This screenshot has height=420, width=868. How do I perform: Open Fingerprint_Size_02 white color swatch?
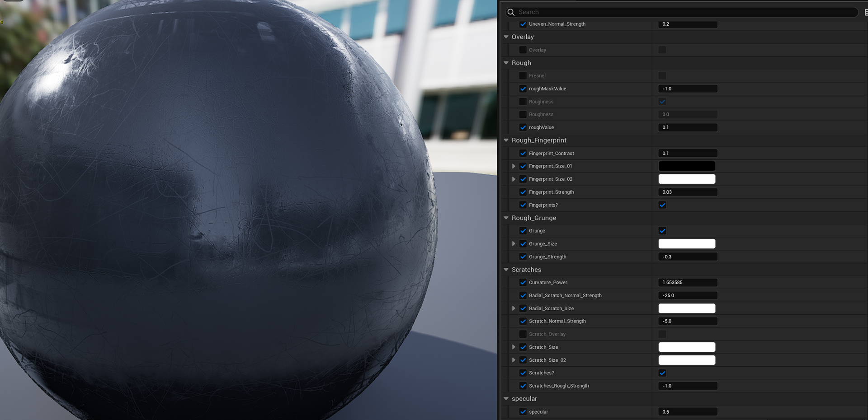687,179
